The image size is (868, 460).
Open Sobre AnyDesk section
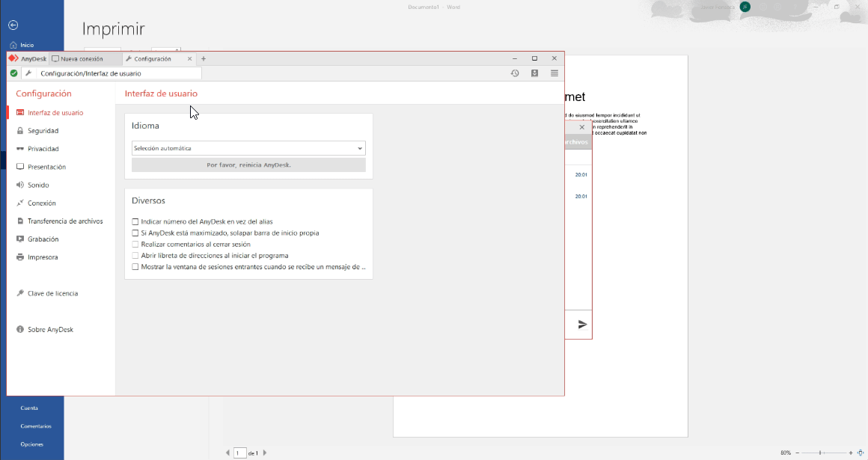point(50,329)
